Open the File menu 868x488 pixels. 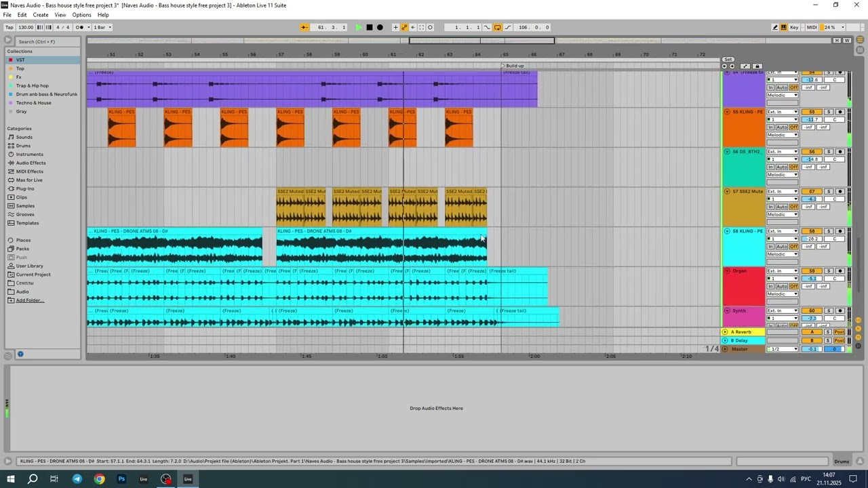[7, 15]
